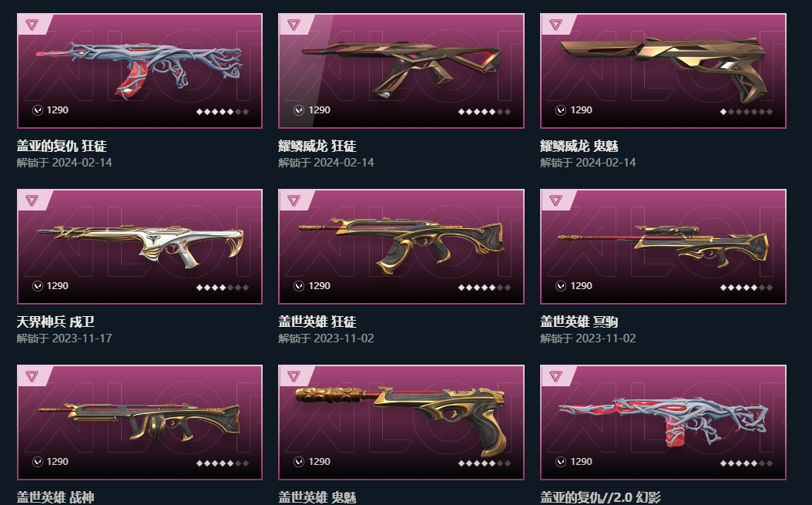Click tier triangle icon on 天界神兵 戍卫 card
This screenshot has width=812, height=505.
pyautogui.click(x=32, y=200)
